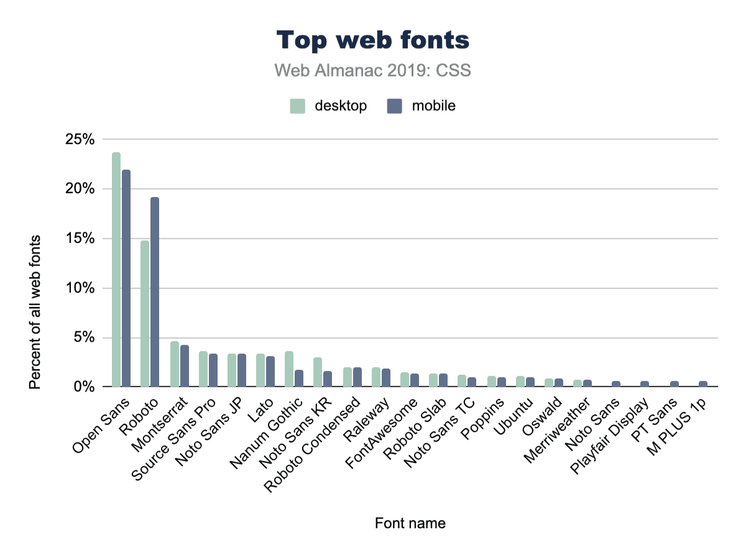Click the 'Lato' x-axis label
The image size is (746, 560).
[256, 411]
